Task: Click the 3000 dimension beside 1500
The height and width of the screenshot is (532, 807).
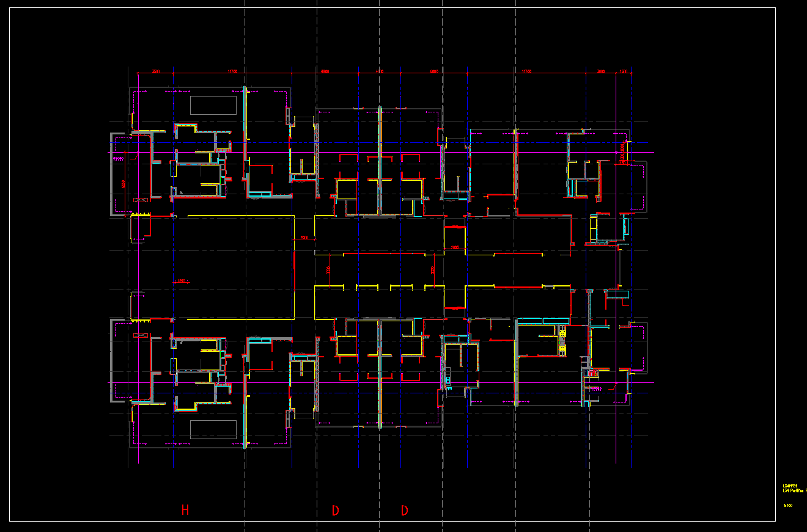Action: tap(600, 71)
